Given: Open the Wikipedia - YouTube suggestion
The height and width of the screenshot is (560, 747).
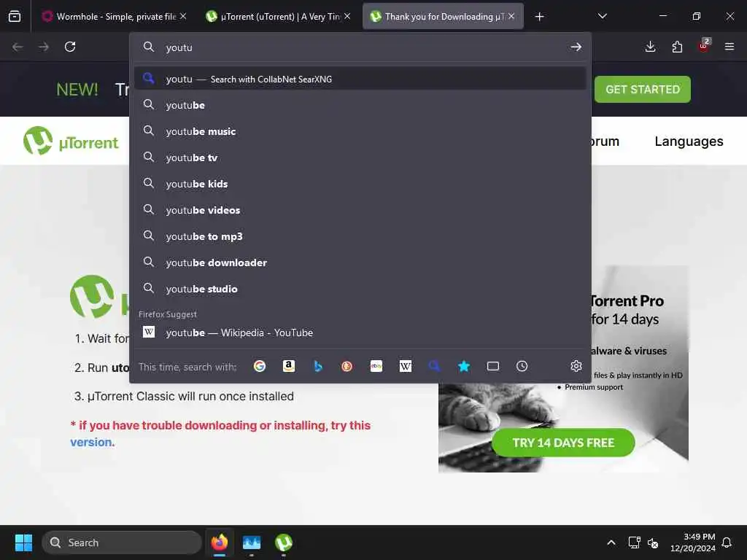Looking at the screenshot, I should pyautogui.click(x=360, y=332).
